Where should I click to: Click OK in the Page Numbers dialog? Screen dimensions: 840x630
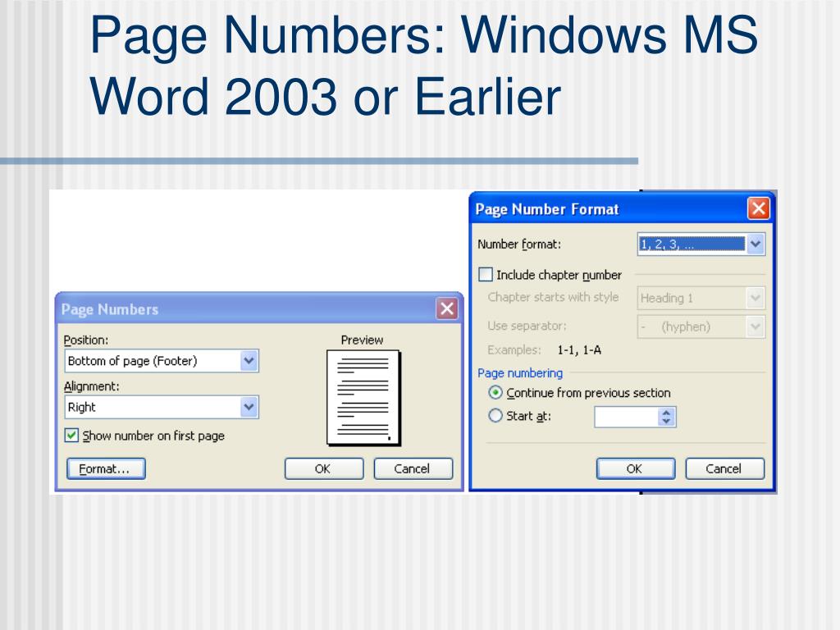(x=323, y=468)
